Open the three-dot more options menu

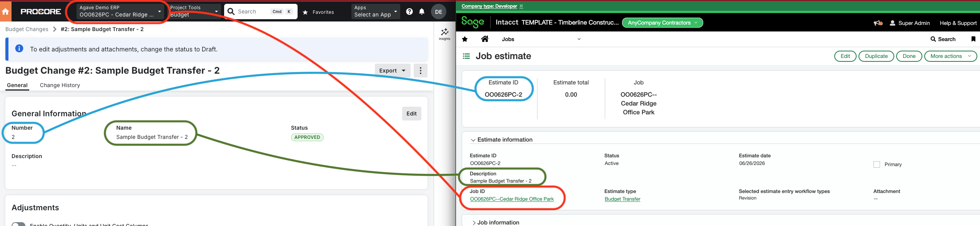[x=421, y=71]
